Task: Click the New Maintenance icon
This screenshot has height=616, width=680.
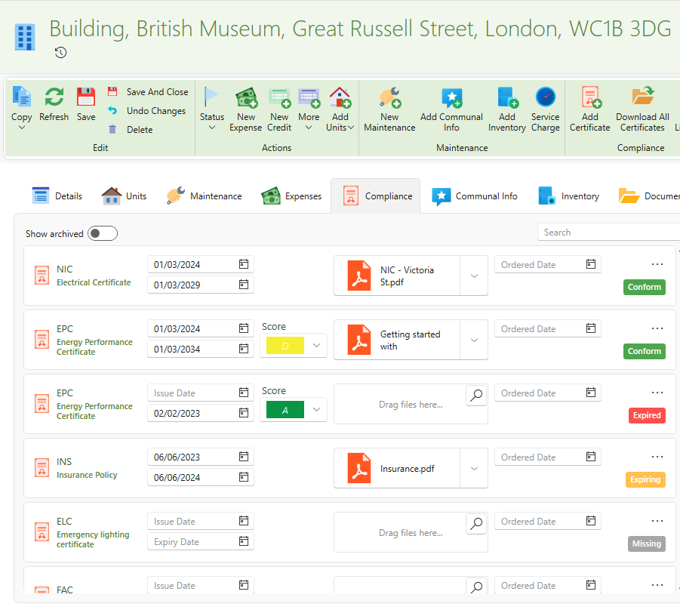Action: pyautogui.click(x=389, y=97)
